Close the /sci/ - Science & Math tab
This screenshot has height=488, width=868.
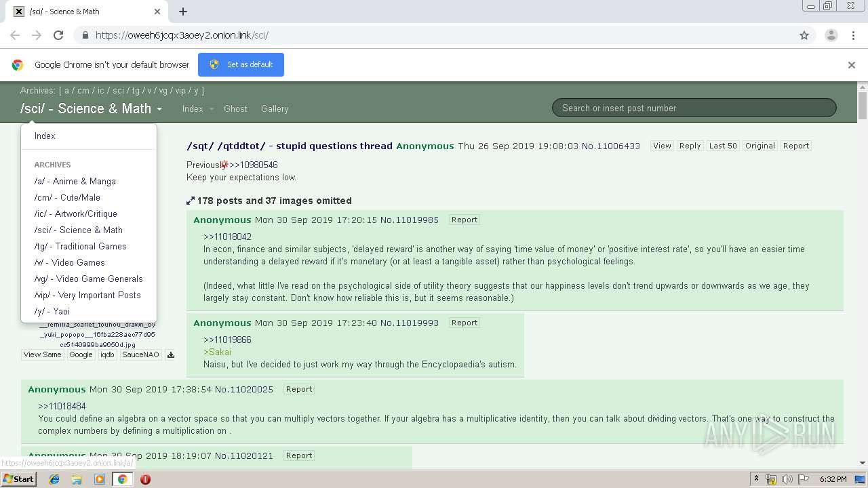(x=157, y=12)
